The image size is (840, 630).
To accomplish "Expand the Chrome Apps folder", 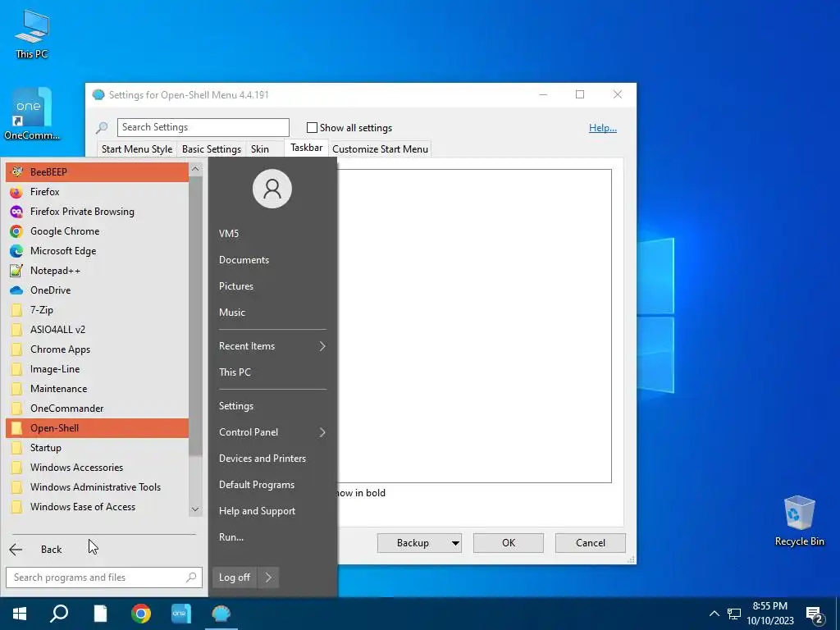I will click(97, 349).
